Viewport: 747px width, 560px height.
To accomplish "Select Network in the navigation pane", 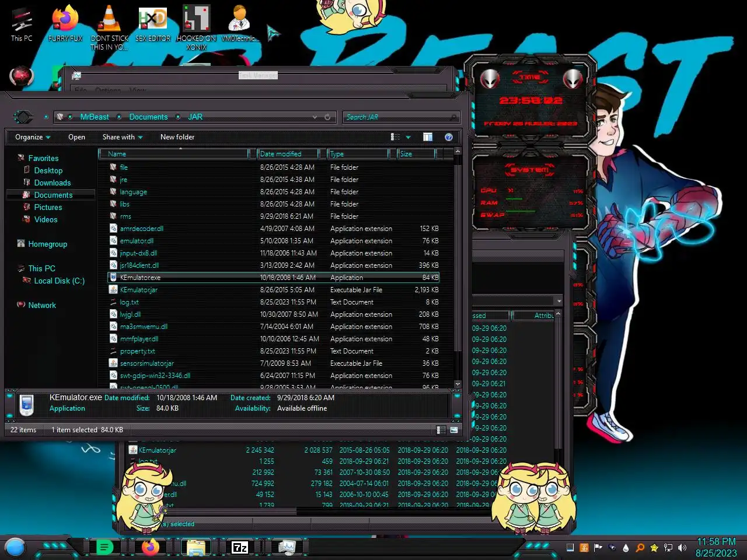I will point(42,305).
